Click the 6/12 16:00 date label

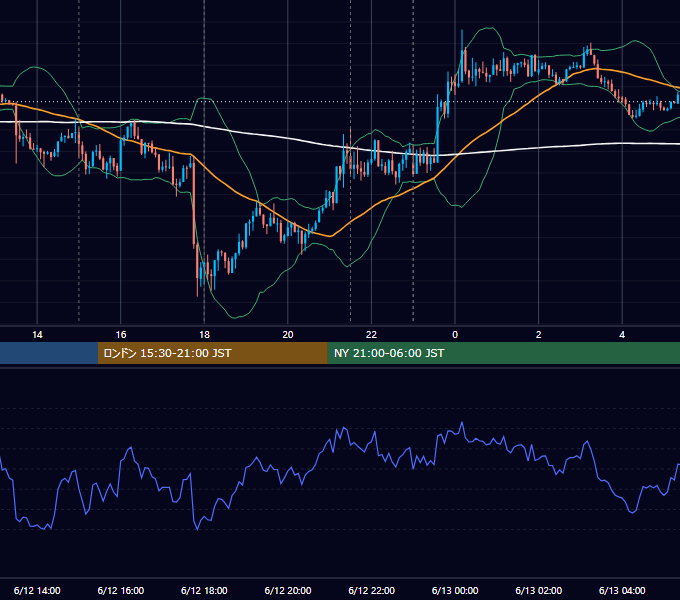click(x=121, y=590)
